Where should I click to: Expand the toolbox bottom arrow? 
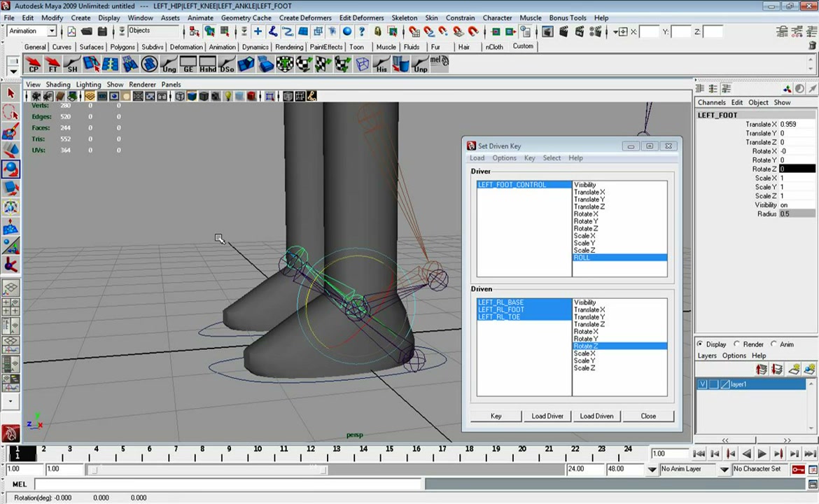click(x=10, y=402)
